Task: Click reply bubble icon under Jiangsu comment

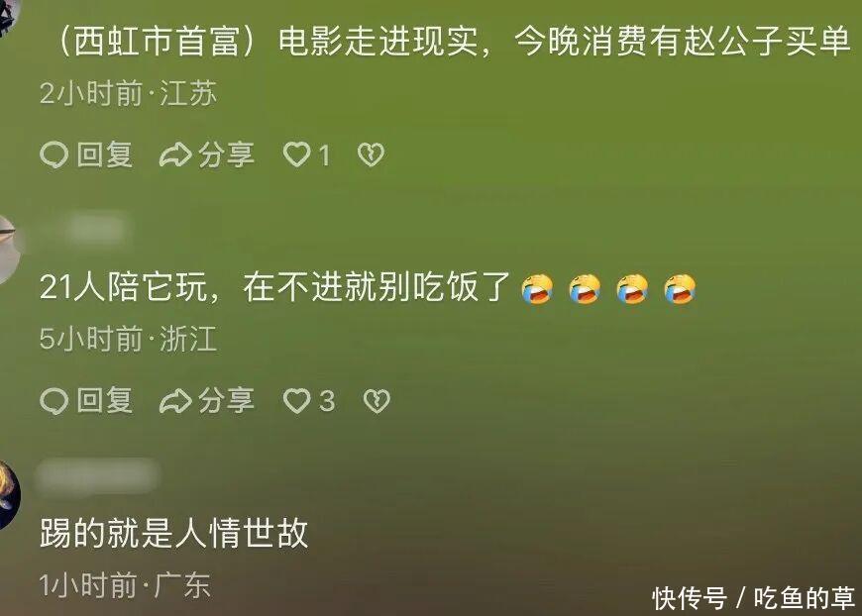Action: coord(54,154)
